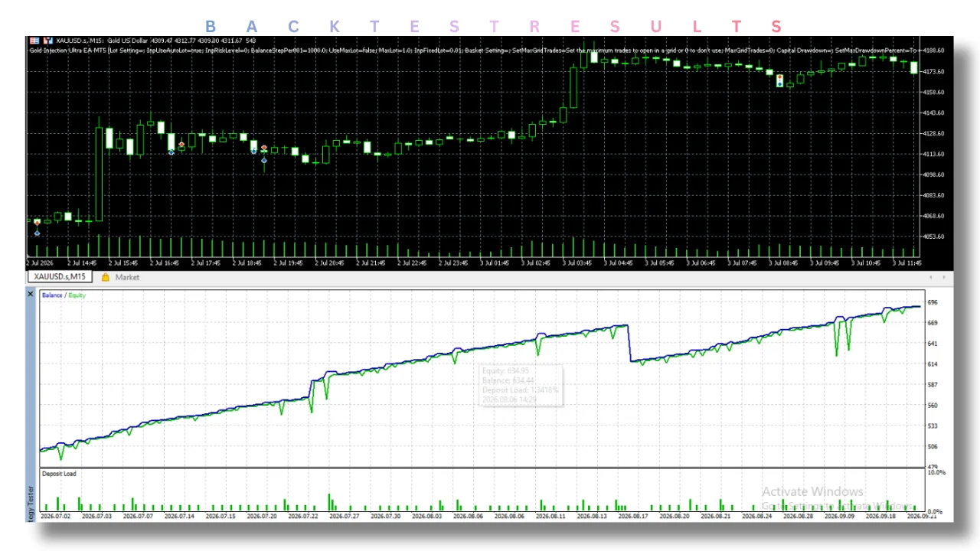The height and width of the screenshot is (551, 980).
Task: Click the red trade marker near 2 Jul 19:45
Action: [263, 147]
